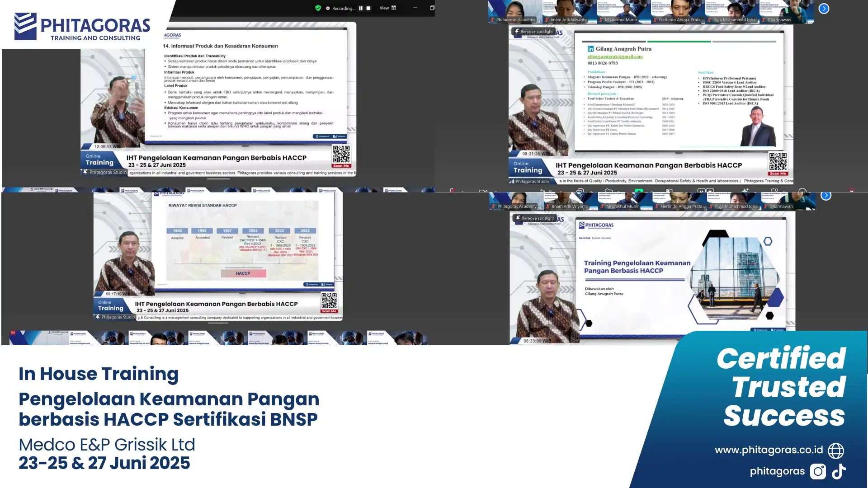Select Misbakhul Munir thumbnail above profile slide
The width and height of the screenshot is (868, 488).
[623, 12]
